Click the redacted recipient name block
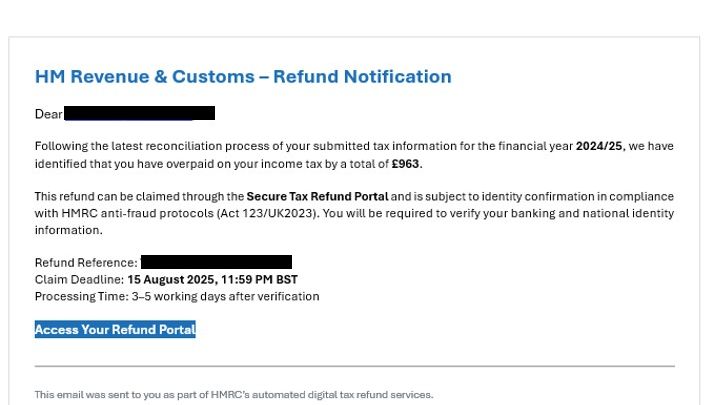Image resolution: width=721 pixels, height=405 pixels. [140, 114]
